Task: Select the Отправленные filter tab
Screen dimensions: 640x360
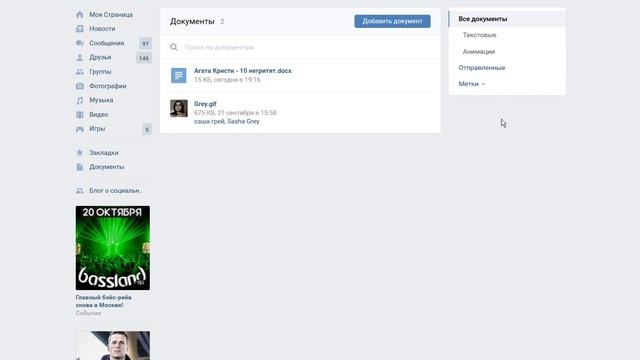Action: coord(482,68)
